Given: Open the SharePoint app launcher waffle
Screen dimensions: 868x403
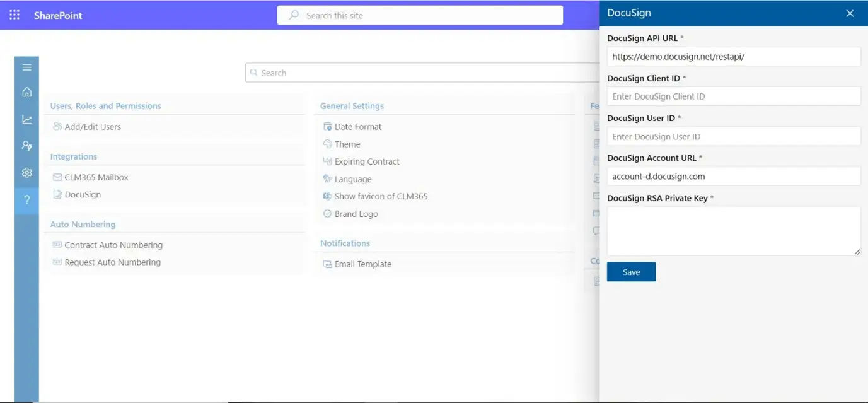Looking at the screenshot, I should coord(14,15).
